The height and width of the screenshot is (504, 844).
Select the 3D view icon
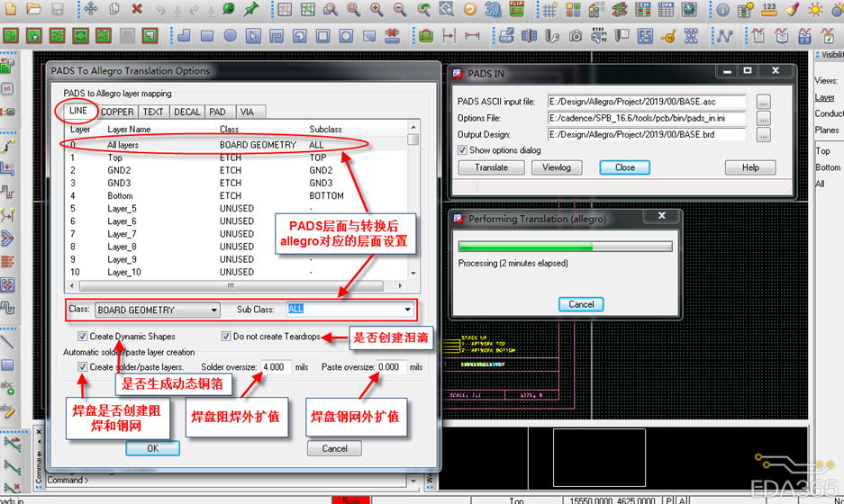pos(493,9)
